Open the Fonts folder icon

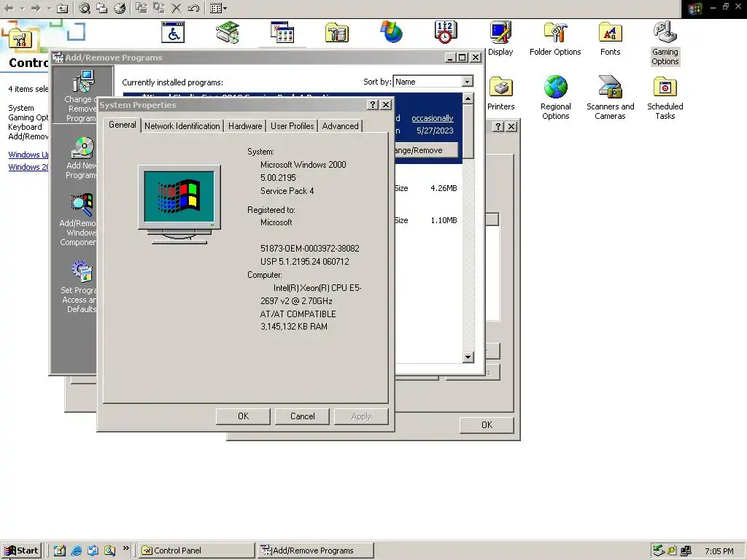click(611, 39)
